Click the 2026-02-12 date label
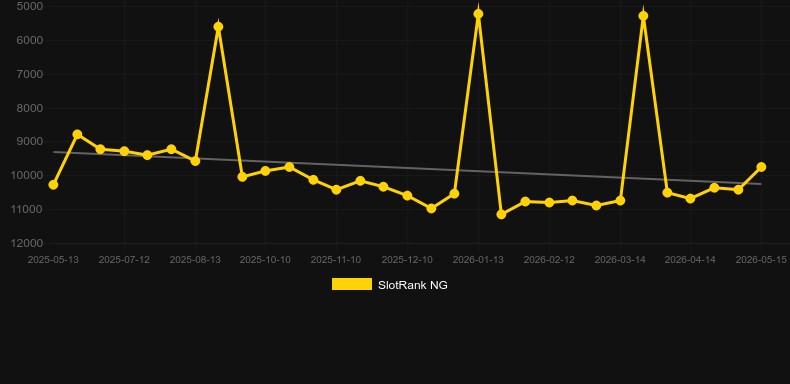The width and height of the screenshot is (790, 384). [549, 260]
